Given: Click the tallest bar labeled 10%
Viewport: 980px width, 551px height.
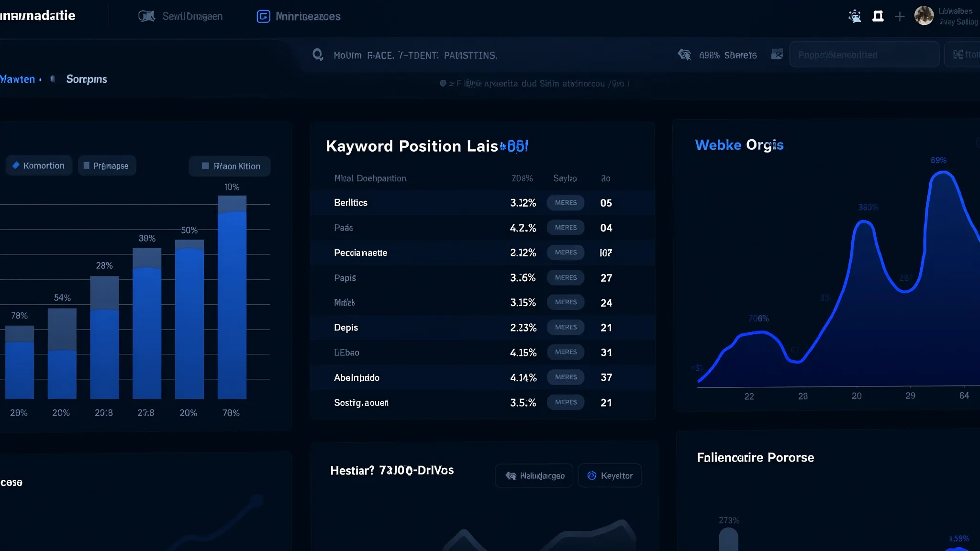Looking at the screenshot, I should [x=232, y=297].
